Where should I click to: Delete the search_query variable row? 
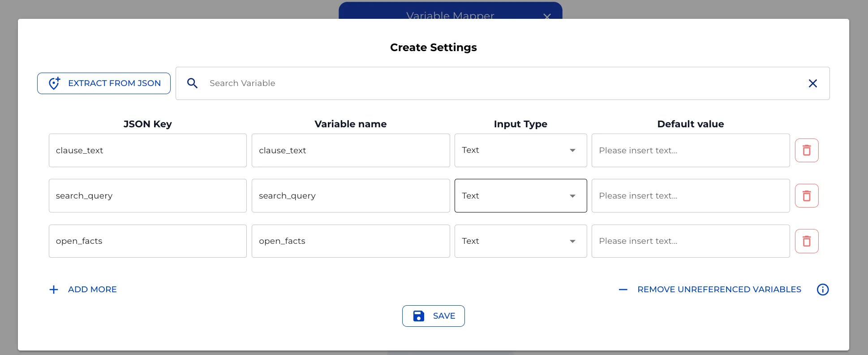(807, 196)
